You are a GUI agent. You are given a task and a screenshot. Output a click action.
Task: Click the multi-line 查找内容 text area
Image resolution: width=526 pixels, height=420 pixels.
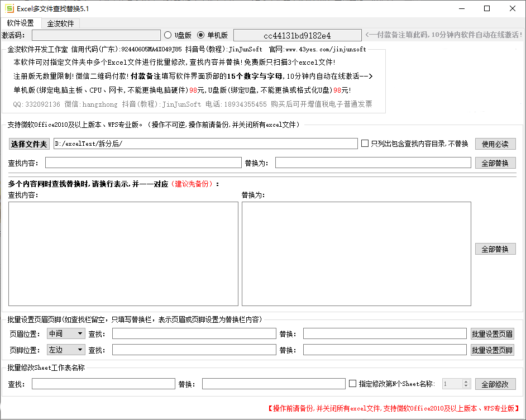click(x=123, y=254)
